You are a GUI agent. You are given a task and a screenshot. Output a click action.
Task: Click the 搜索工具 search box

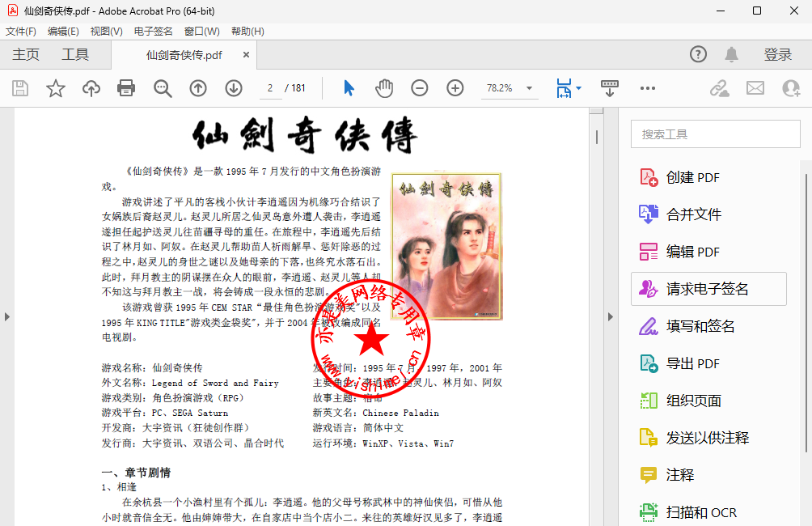(x=715, y=134)
